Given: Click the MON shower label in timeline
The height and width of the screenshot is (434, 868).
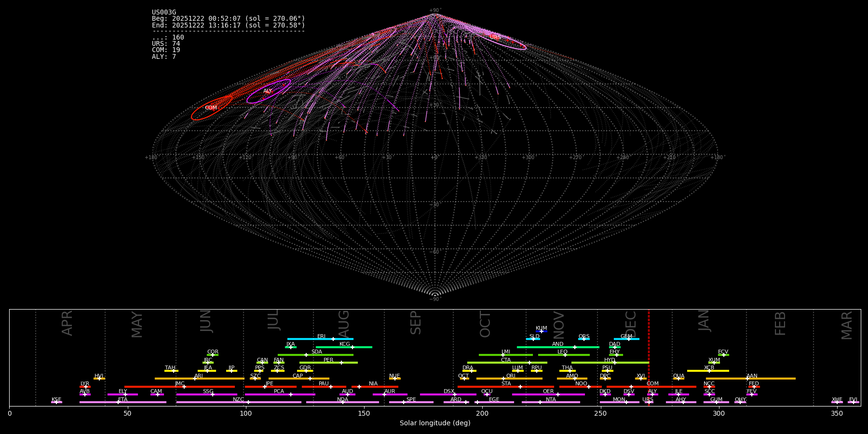Looking at the screenshot, I should tap(619, 400).
